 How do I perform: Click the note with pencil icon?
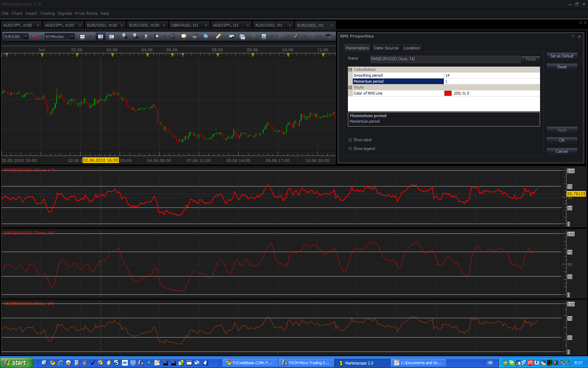click(184, 36)
